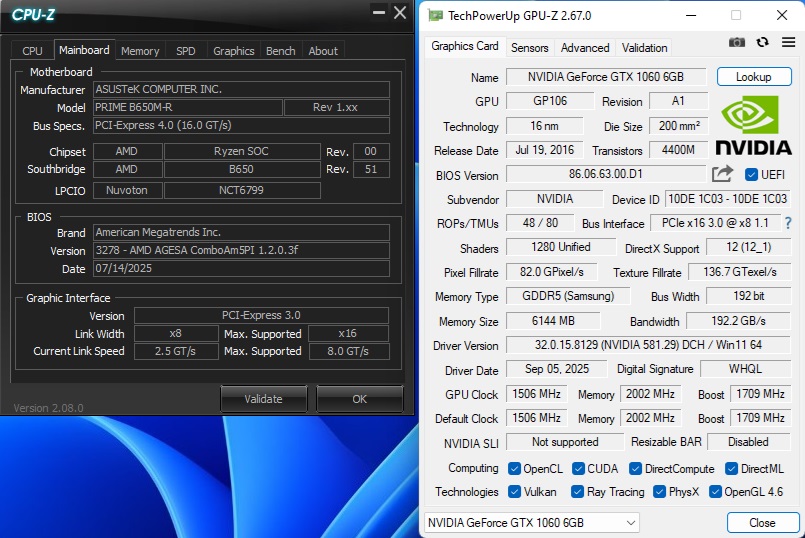This screenshot has width=805, height=538.
Task: Click the BIOS Version value 3278 AGESA
Action: pyautogui.click(x=241, y=250)
